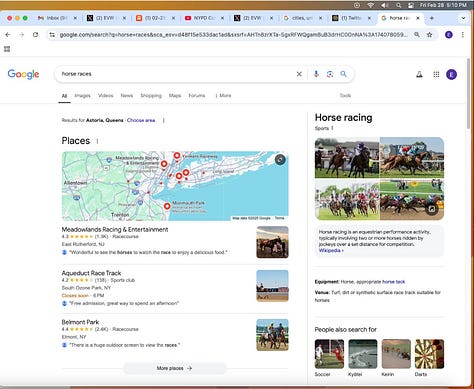474x389 pixels.
Task: Open the Wikipedia link in knowledge panel
Action: (x=331, y=251)
